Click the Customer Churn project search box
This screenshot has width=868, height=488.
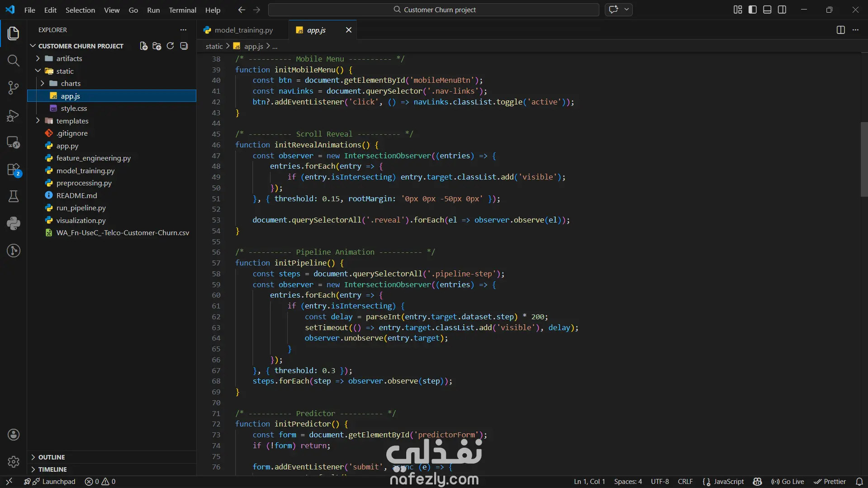[434, 10]
